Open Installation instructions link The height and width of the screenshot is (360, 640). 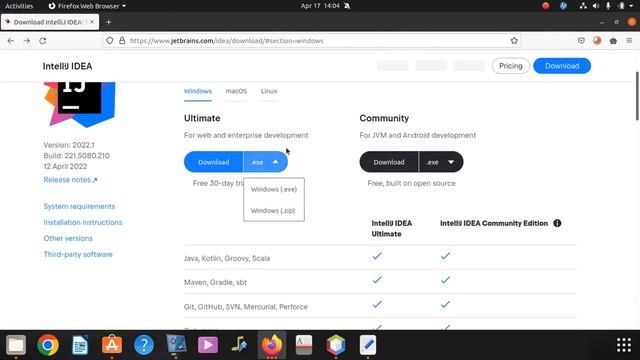pyautogui.click(x=83, y=222)
